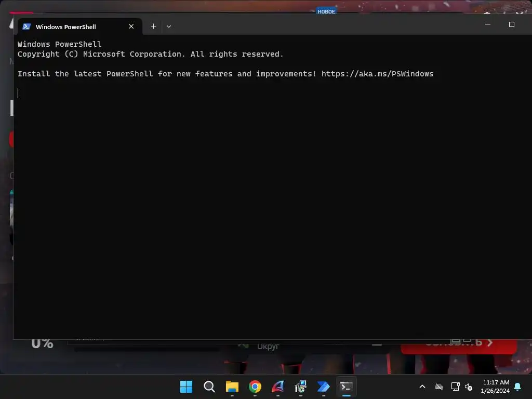
Task: Click the PowerShell icon in the tab
Action: pos(26,26)
